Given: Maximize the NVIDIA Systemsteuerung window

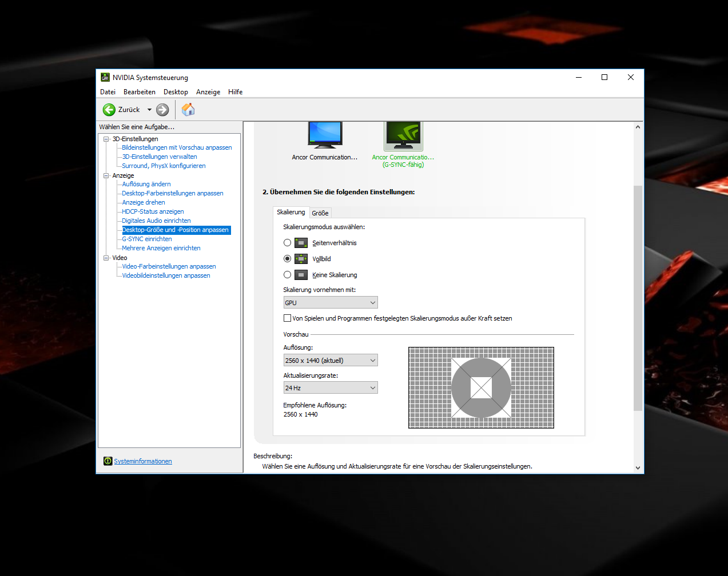Looking at the screenshot, I should coord(604,77).
